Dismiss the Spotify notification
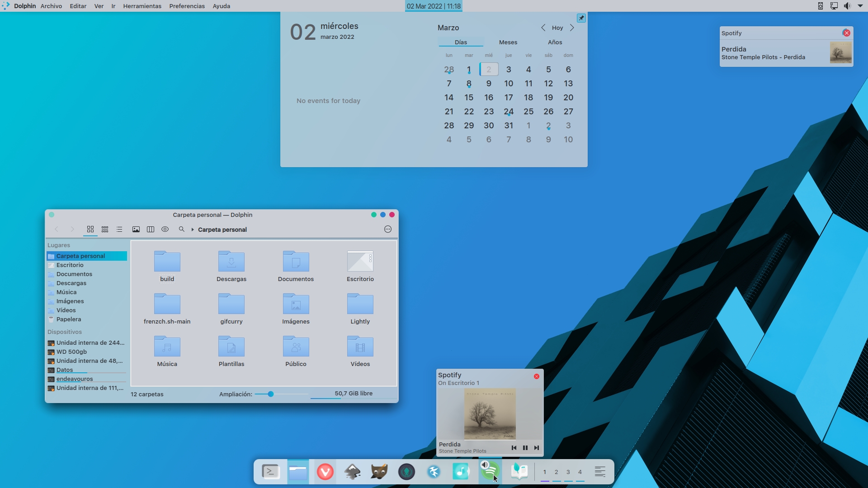This screenshot has height=488, width=868. coord(847,33)
